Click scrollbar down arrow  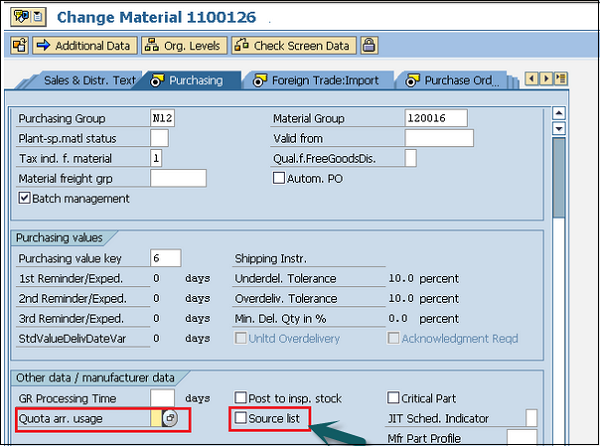pos(559,129)
